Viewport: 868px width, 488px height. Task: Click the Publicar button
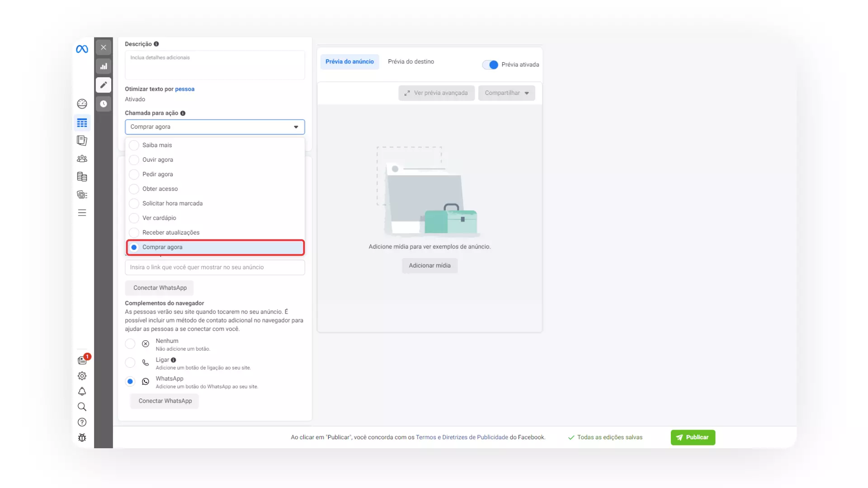(693, 437)
